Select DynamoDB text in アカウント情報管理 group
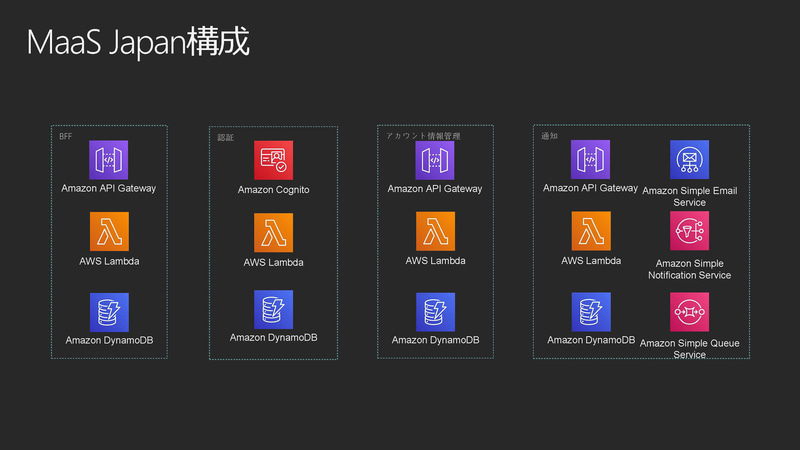This screenshot has height=450, width=800. [435, 340]
